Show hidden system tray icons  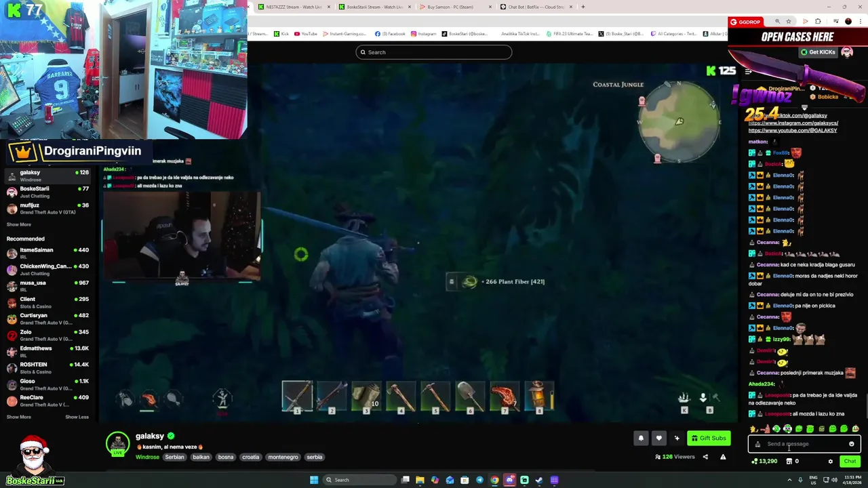(789, 480)
